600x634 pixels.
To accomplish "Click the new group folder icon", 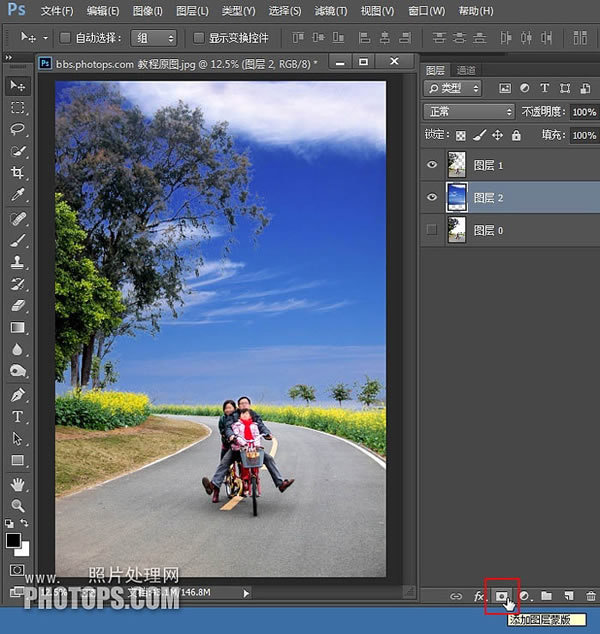I will point(546,596).
